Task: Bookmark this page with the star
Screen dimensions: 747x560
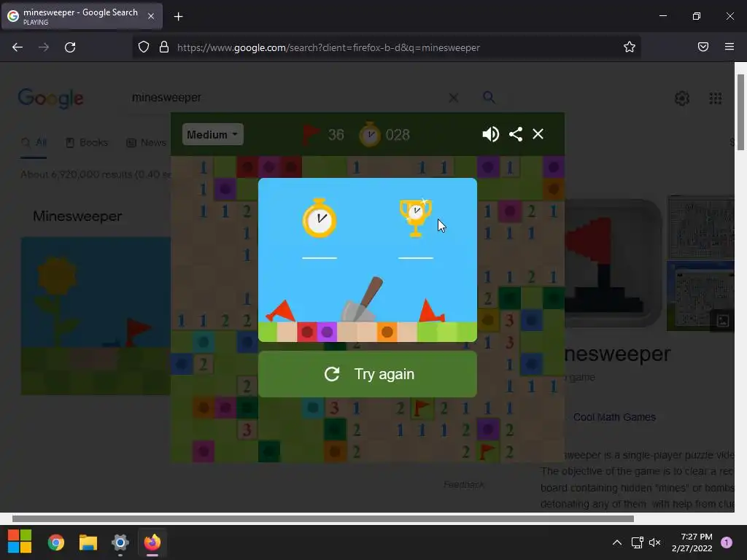Action: 630,47
